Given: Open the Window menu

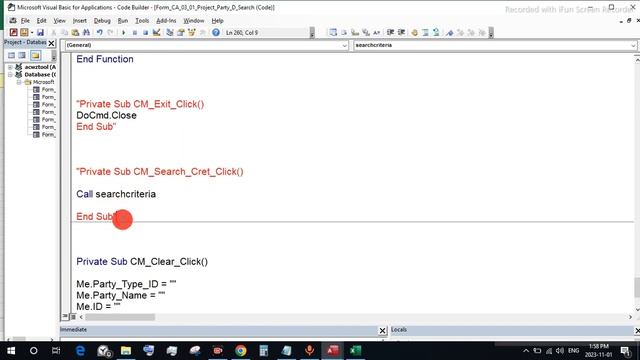Looking at the screenshot, I should (x=193, y=20).
